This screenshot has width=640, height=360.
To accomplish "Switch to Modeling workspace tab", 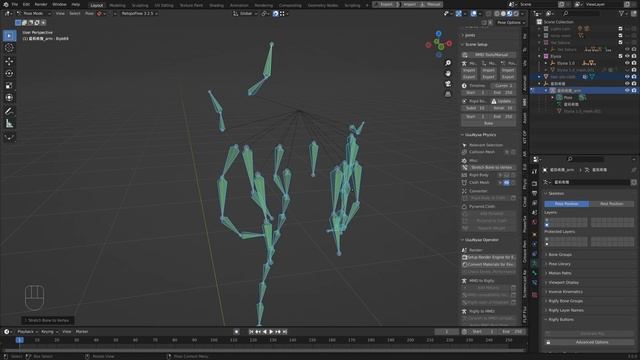I will (117, 5).
